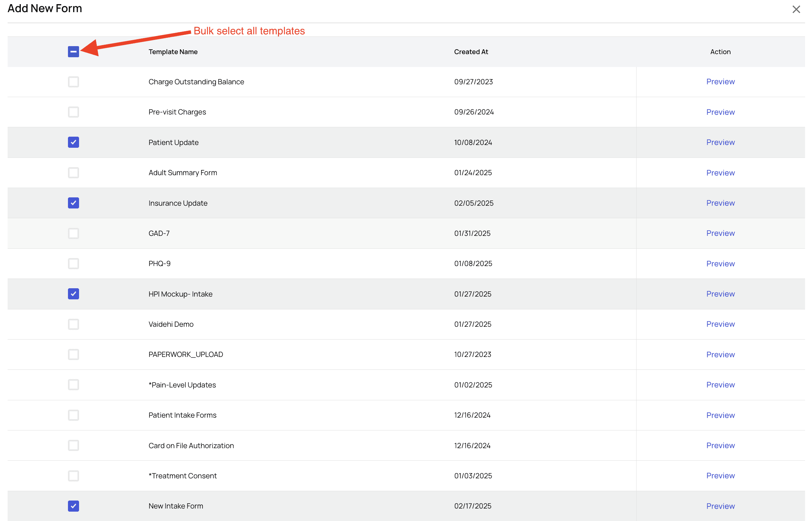Tick the GAD-7 template checkbox
Image resolution: width=812 pixels, height=521 pixels.
74,233
